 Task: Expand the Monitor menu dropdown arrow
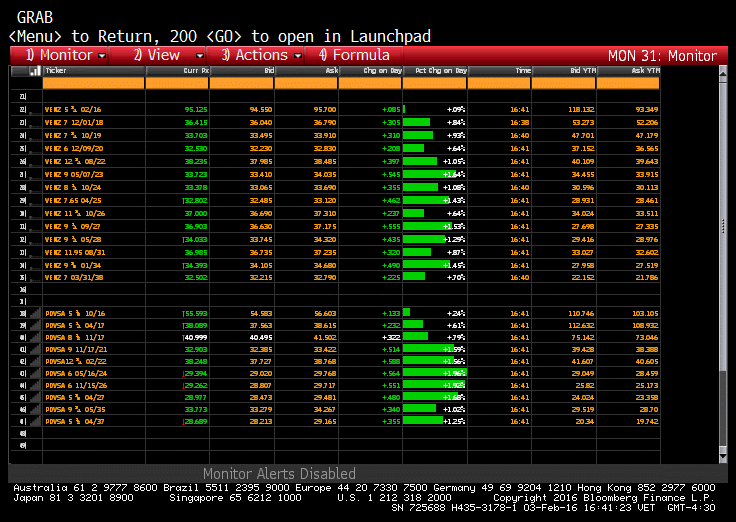coord(102,56)
